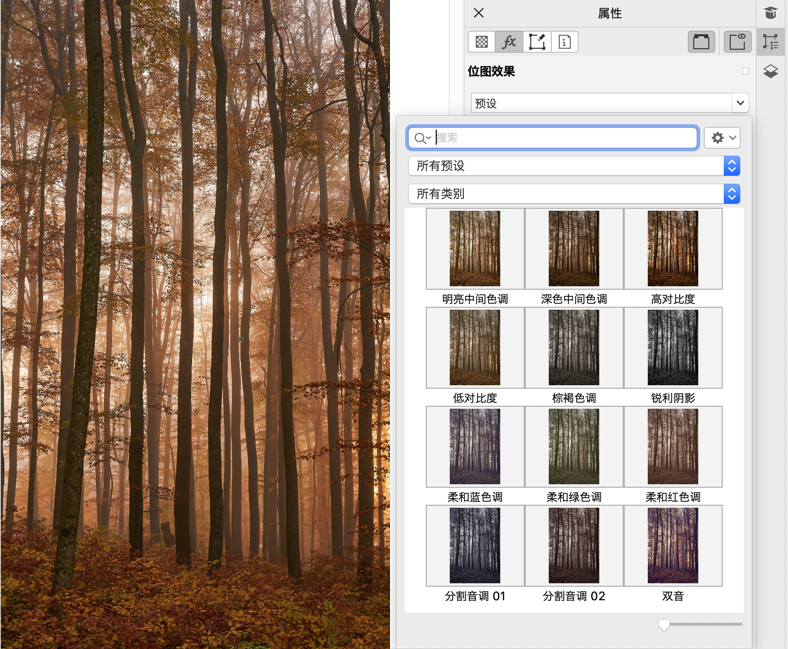Open the Learn docker graduation cap icon

pyautogui.click(x=770, y=13)
